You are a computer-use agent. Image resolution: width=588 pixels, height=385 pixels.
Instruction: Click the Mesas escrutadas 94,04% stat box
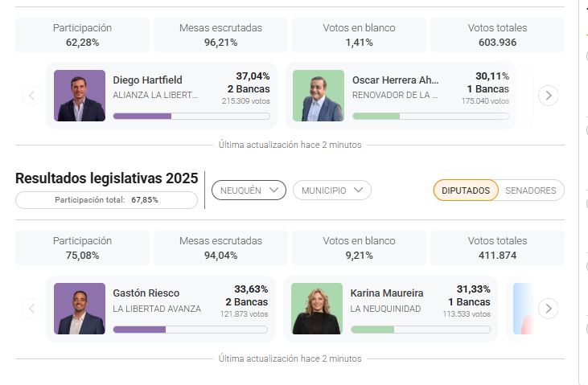tap(220, 248)
